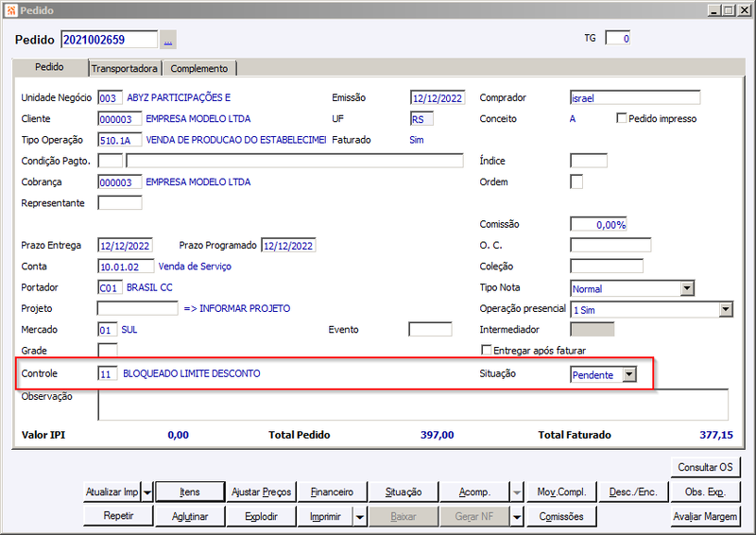Click the Cobrança code field
Image resolution: width=756 pixels, height=535 pixels.
click(x=120, y=181)
